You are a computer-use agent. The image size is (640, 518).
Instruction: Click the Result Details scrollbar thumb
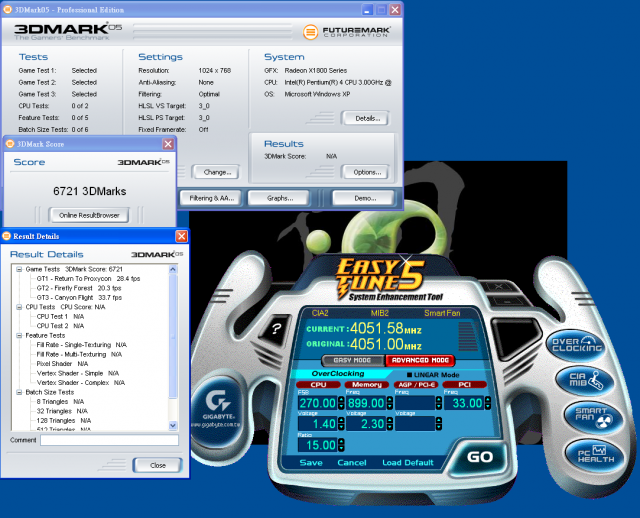[x=173, y=336]
